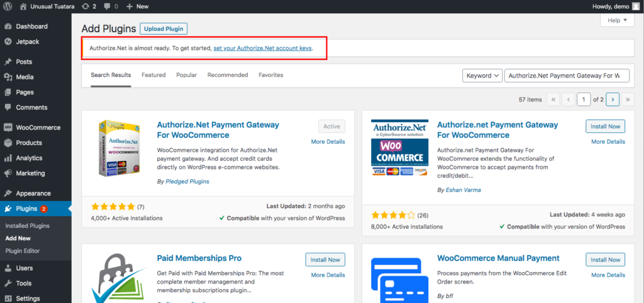This screenshot has width=644, height=303.
Task: Open Paid Memberships Pro title link
Action: pyautogui.click(x=199, y=259)
